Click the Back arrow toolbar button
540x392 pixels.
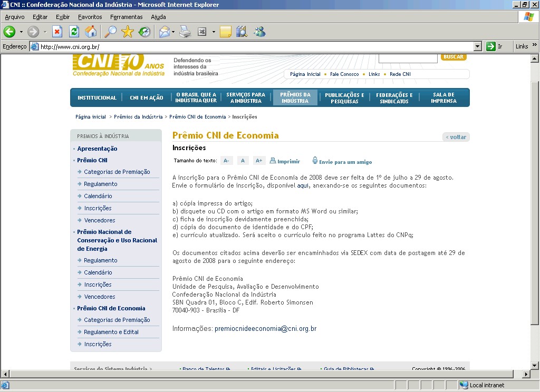pos(9,32)
